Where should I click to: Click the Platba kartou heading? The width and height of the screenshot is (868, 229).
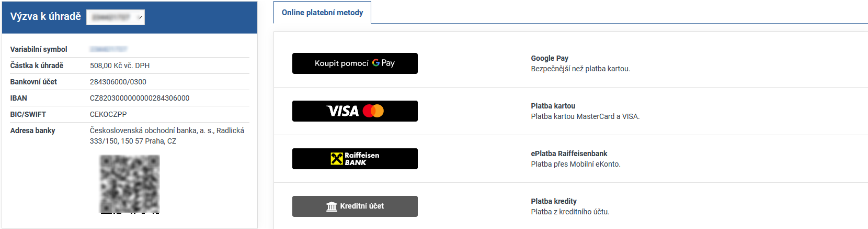[553, 106]
